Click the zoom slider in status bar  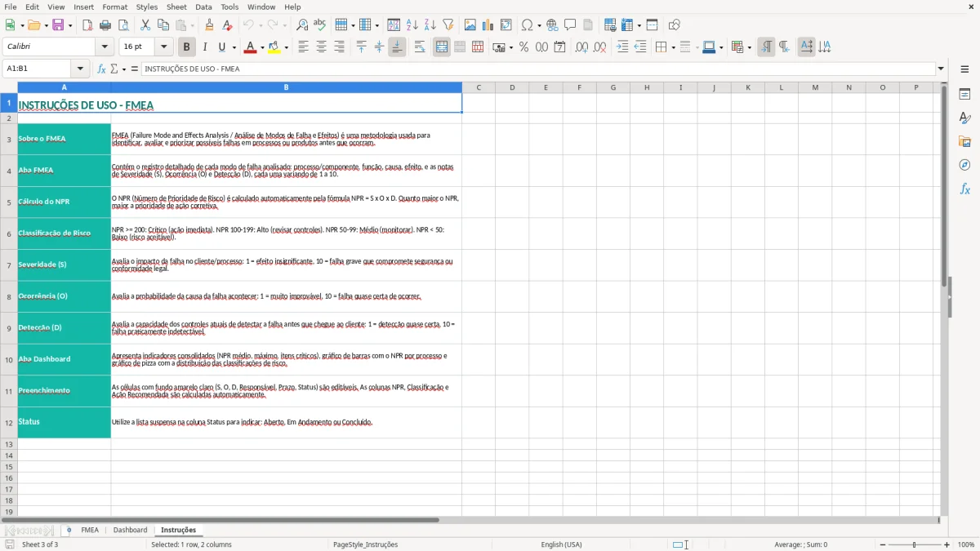(x=914, y=544)
